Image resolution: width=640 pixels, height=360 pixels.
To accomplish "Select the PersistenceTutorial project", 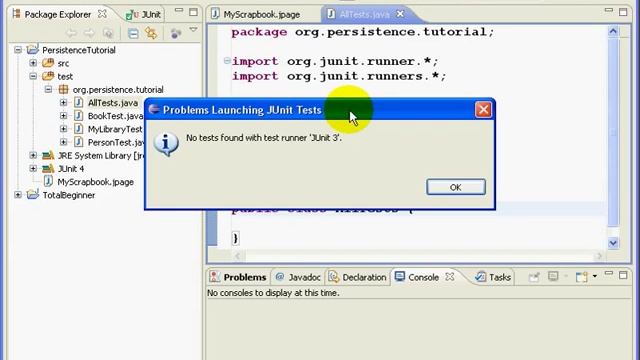I will pyautogui.click(x=79, y=50).
